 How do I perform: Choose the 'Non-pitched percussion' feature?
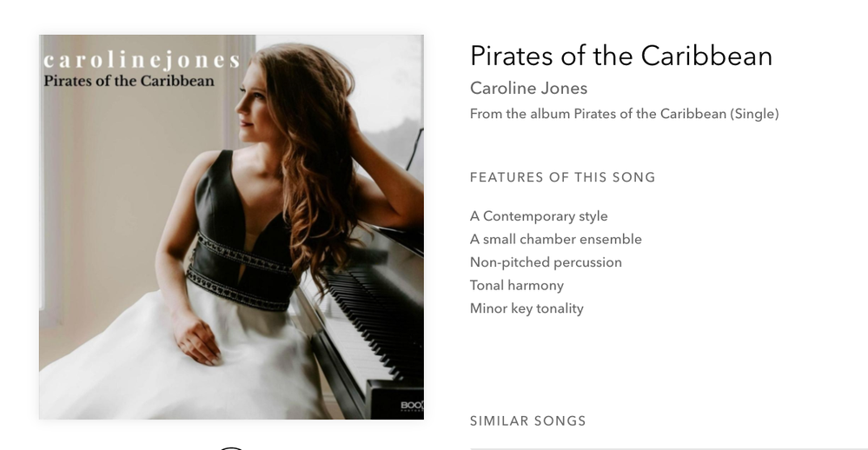click(546, 262)
